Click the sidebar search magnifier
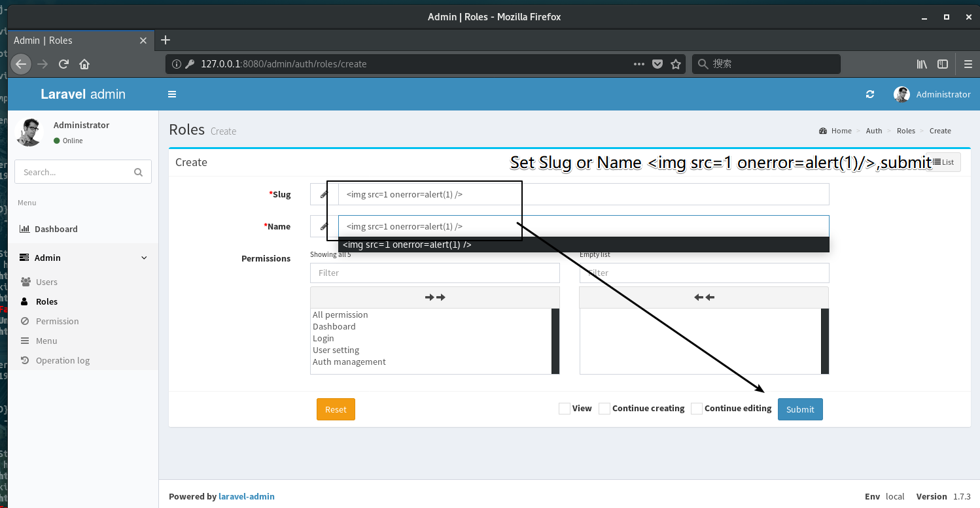Viewport: 980px width, 508px height. point(138,172)
